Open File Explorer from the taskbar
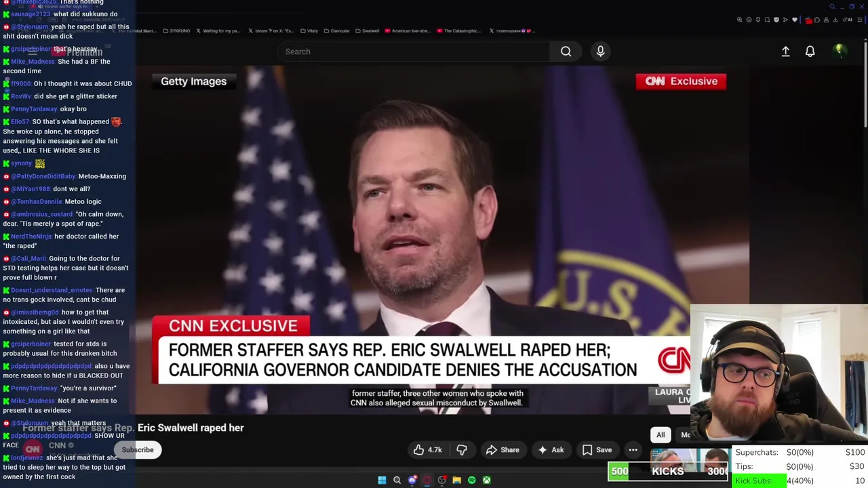Screen dimensions: 868x488 (456, 480)
